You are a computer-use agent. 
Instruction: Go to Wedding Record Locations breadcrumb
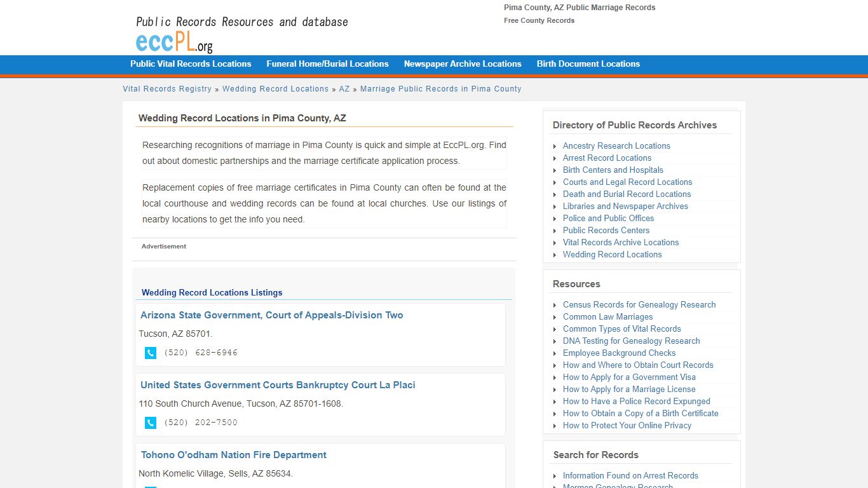(275, 89)
